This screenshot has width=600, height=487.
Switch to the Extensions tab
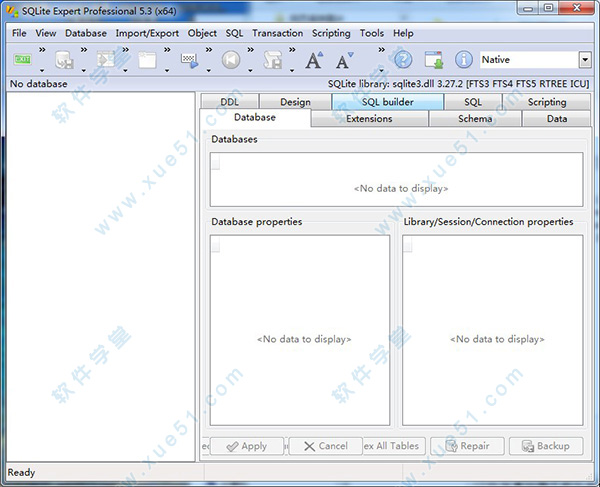tap(369, 119)
